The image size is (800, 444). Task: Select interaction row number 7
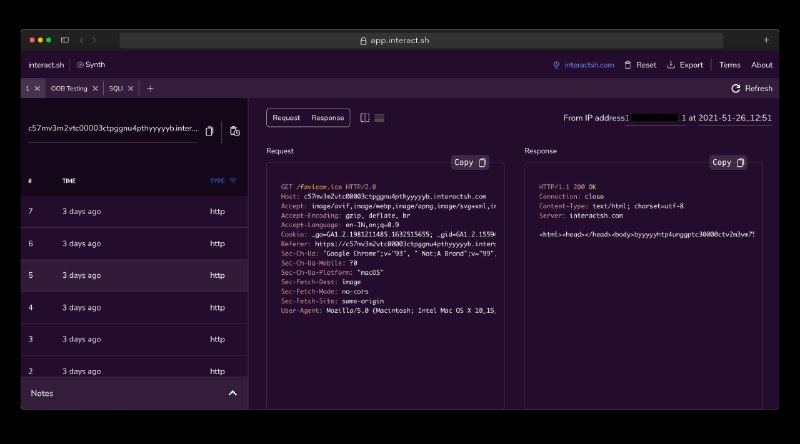134,211
